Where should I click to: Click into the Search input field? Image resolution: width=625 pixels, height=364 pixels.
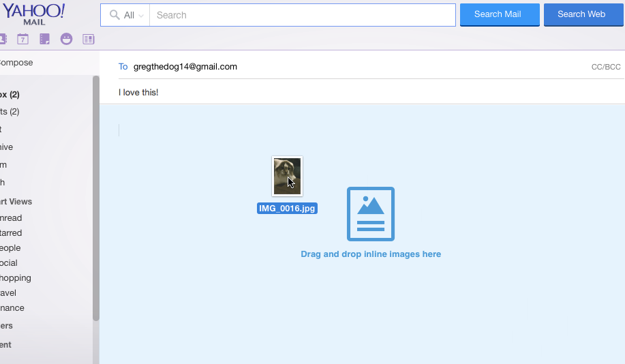point(302,15)
